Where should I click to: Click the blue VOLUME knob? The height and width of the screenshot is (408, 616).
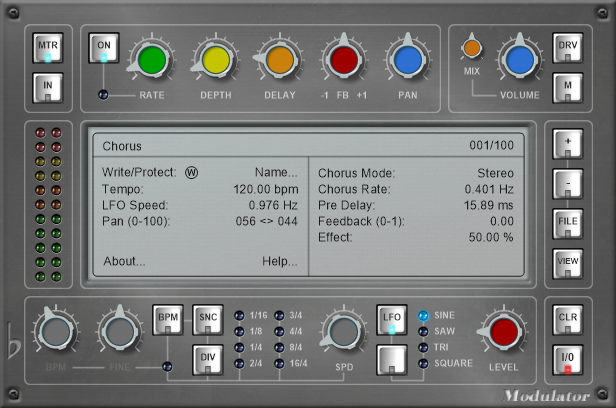coord(518,60)
